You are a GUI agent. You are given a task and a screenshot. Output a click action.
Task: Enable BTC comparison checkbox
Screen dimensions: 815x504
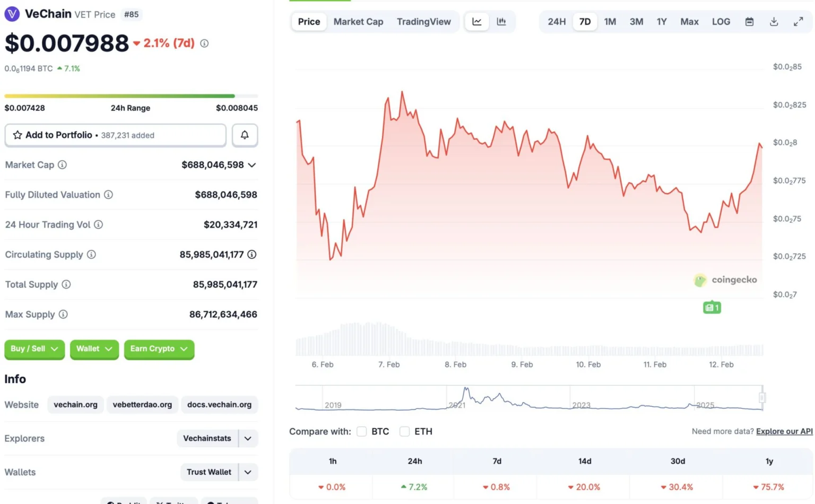pyautogui.click(x=362, y=432)
